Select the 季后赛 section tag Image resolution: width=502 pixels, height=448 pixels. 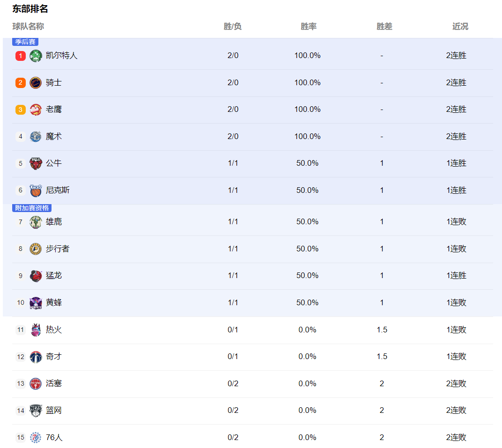[25, 42]
